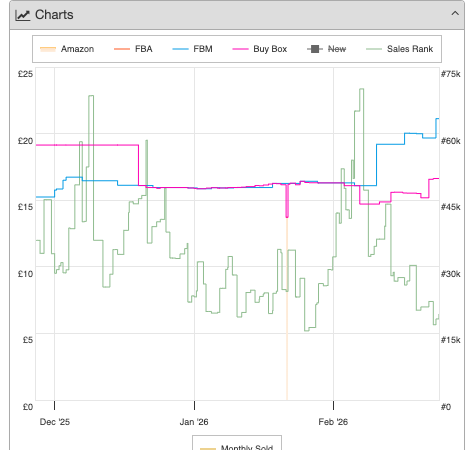
Task: Click the #30k rank axis label
Action: tap(451, 274)
